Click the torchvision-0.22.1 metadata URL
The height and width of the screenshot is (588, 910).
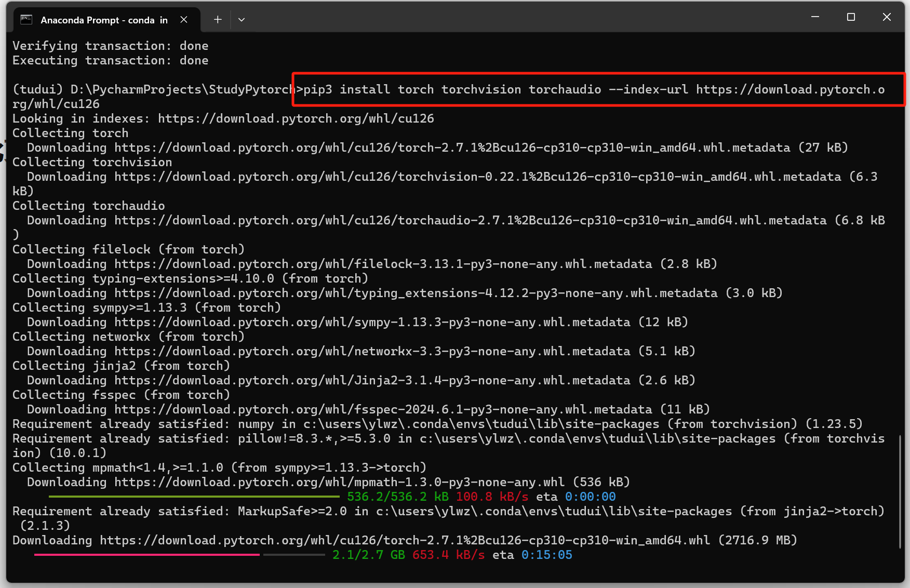tap(478, 177)
